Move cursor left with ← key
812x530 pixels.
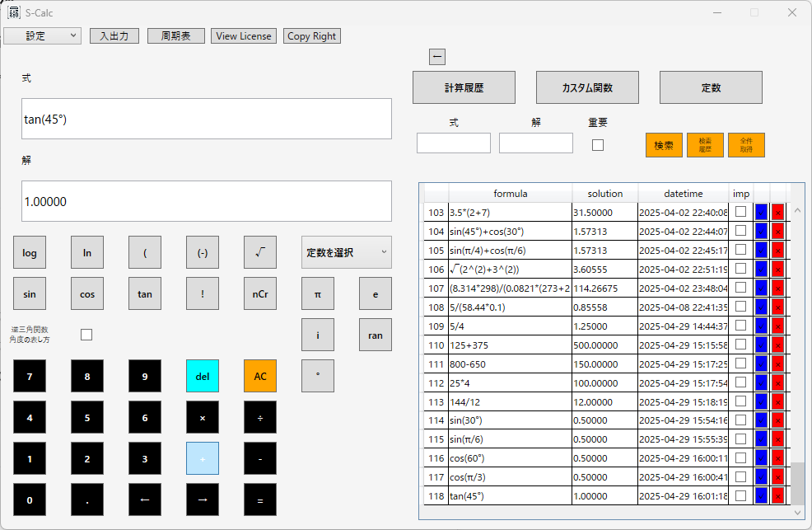point(145,500)
